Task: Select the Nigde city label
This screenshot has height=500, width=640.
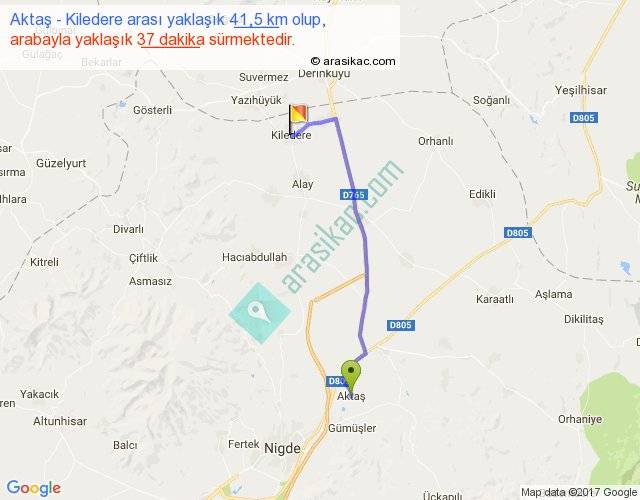Action: click(282, 449)
